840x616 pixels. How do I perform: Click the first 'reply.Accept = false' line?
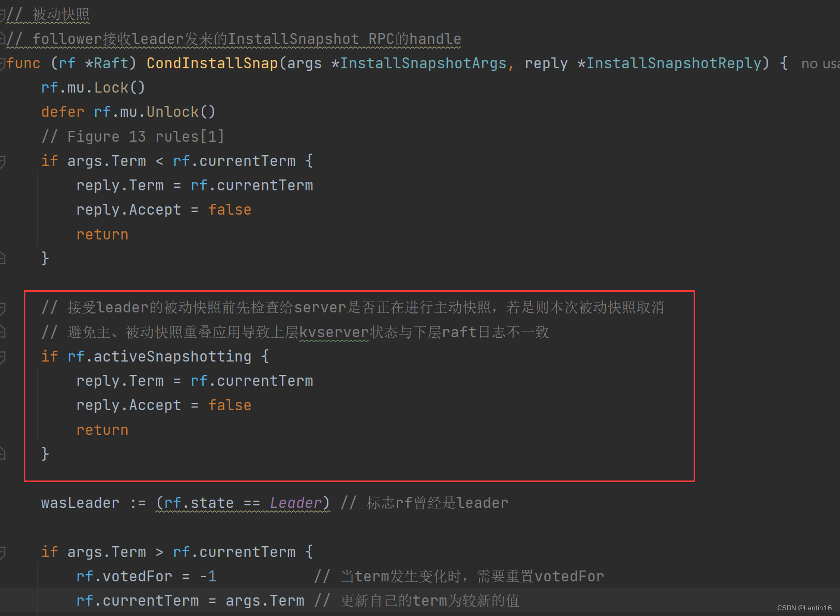(x=164, y=209)
